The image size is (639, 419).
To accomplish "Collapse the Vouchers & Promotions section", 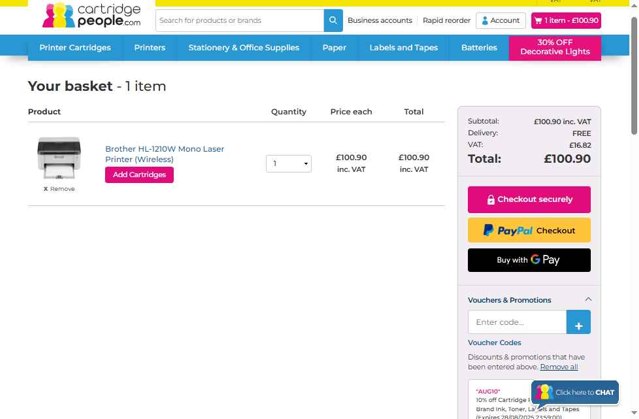I will pyautogui.click(x=588, y=300).
